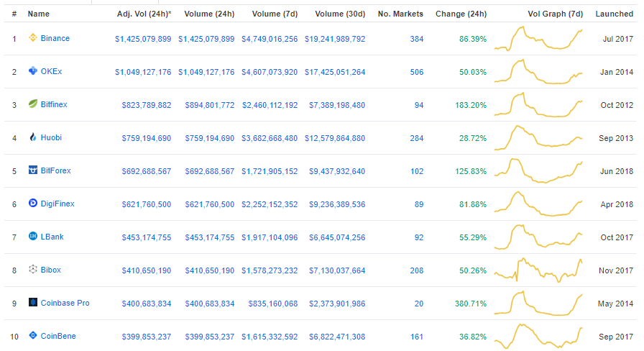Open the Binance exchange name link
Screen dimensions: 644x351
click(55, 38)
